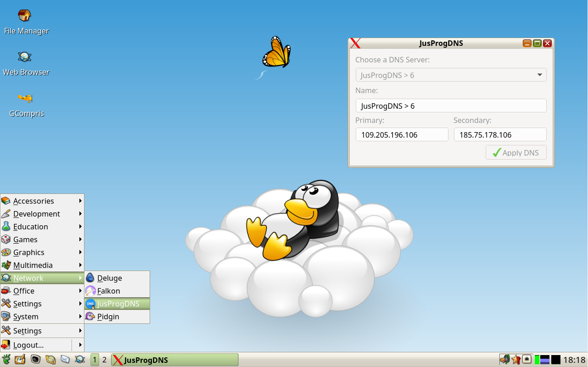Click the green start menu icon in taskbar
Screen dimensions: 588x367
[6, 360]
